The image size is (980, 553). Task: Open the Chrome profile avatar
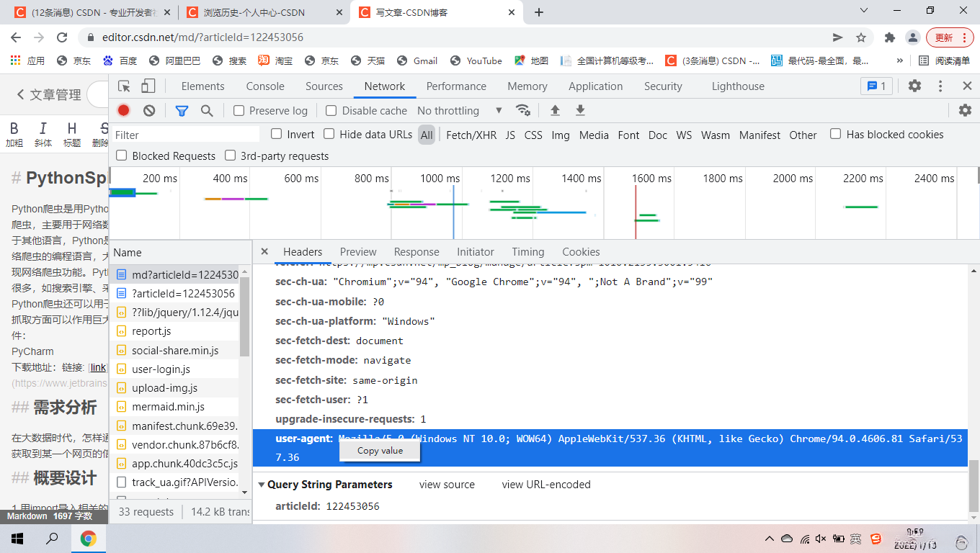pos(912,37)
